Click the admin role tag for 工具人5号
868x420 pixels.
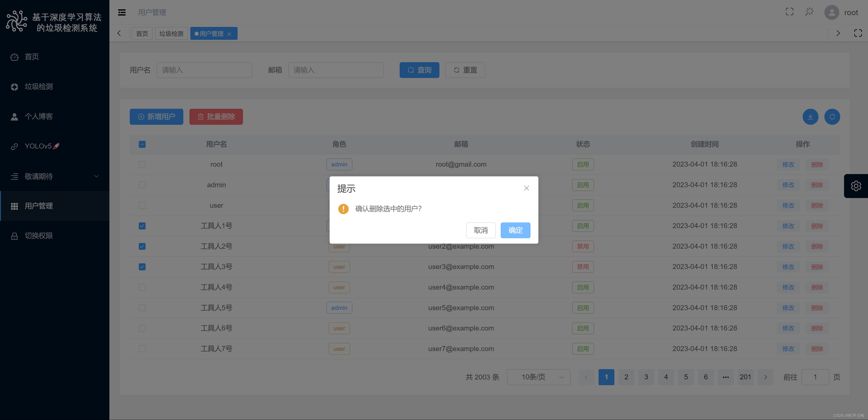tap(339, 308)
